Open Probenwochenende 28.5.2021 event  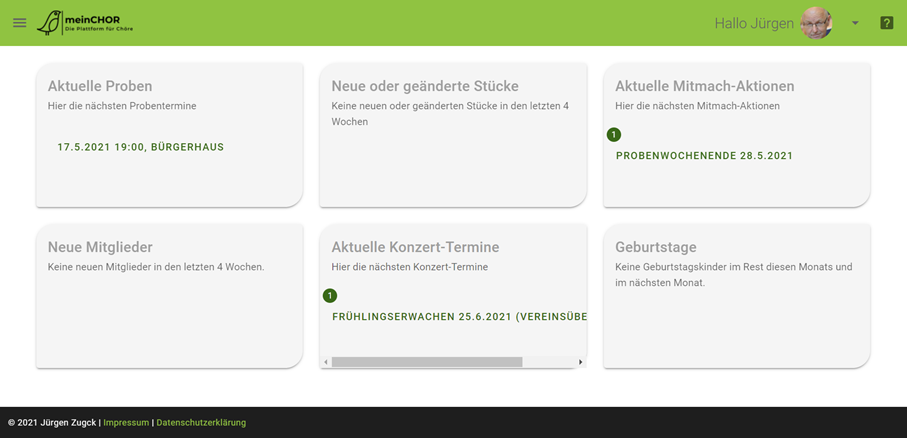point(704,156)
